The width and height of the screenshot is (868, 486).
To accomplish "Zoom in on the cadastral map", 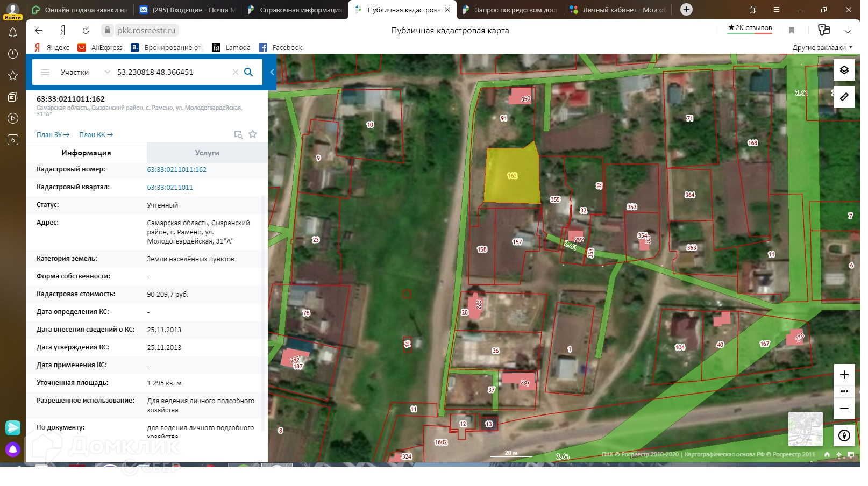I will pyautogui.click(x=844, y=375).
